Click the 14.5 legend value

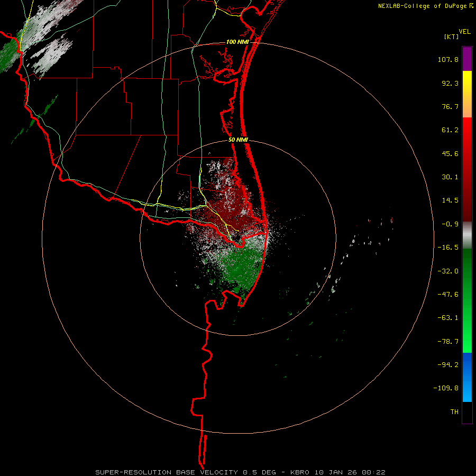450,200
